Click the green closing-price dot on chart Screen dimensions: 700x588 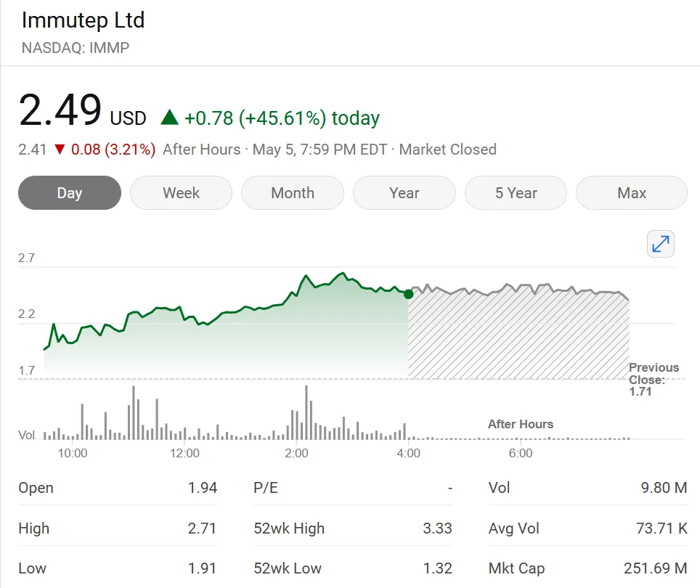(x=408, y=294)
